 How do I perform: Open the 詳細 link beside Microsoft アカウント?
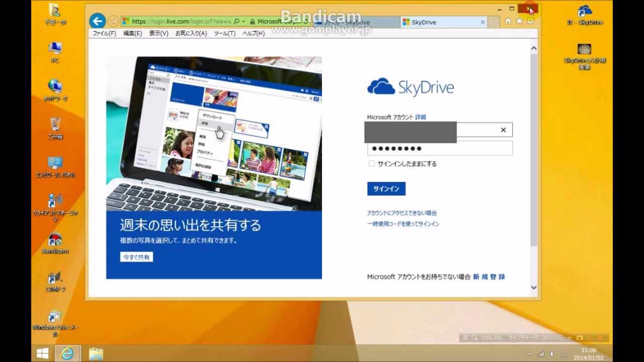[x=421, y=117]
